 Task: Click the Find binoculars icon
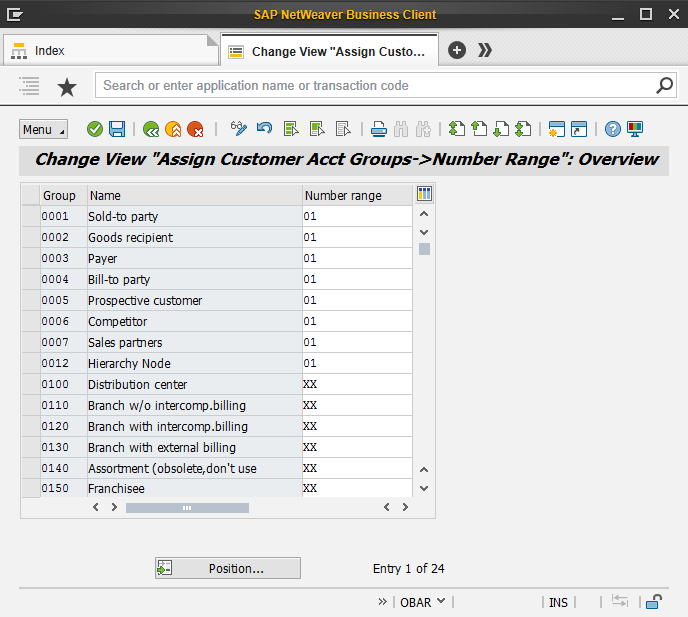[401, 129]
